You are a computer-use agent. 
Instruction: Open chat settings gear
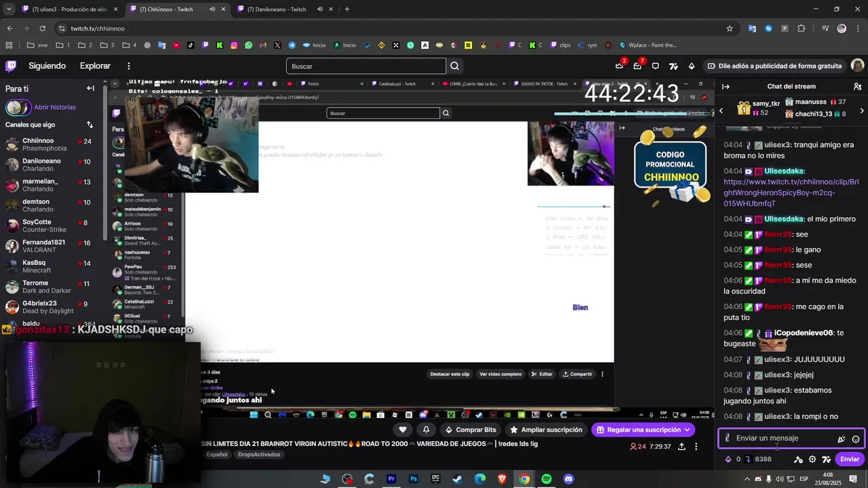coord(812,460)
